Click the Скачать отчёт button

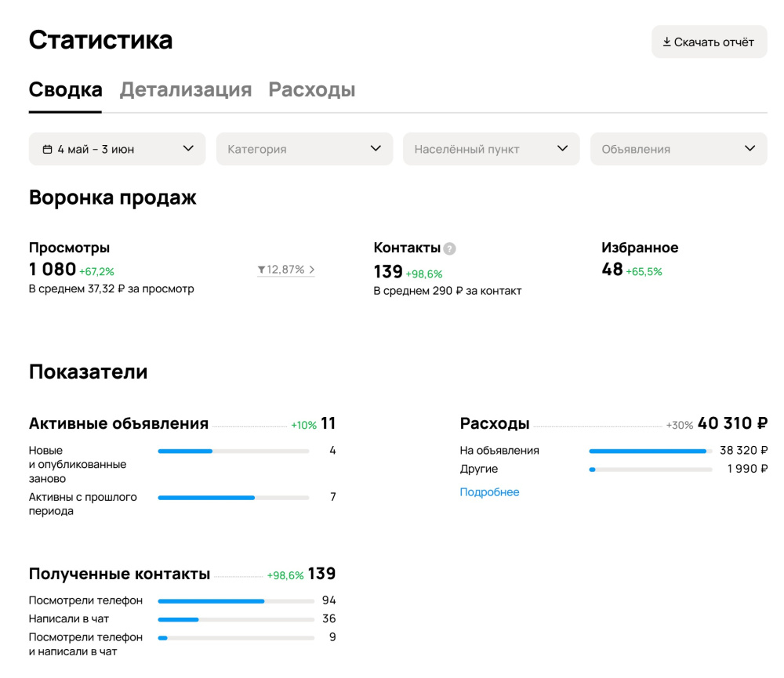[709, 42]
